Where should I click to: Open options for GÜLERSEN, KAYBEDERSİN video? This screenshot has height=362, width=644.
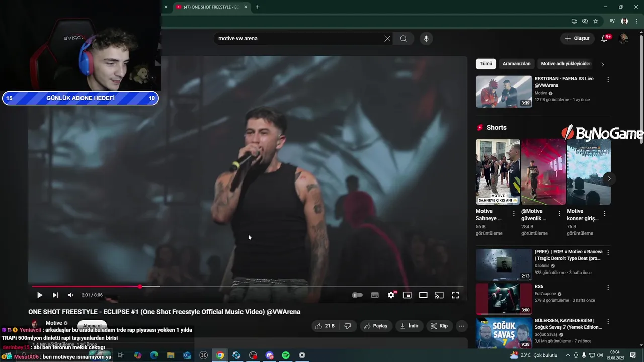[x=608, y=321]
